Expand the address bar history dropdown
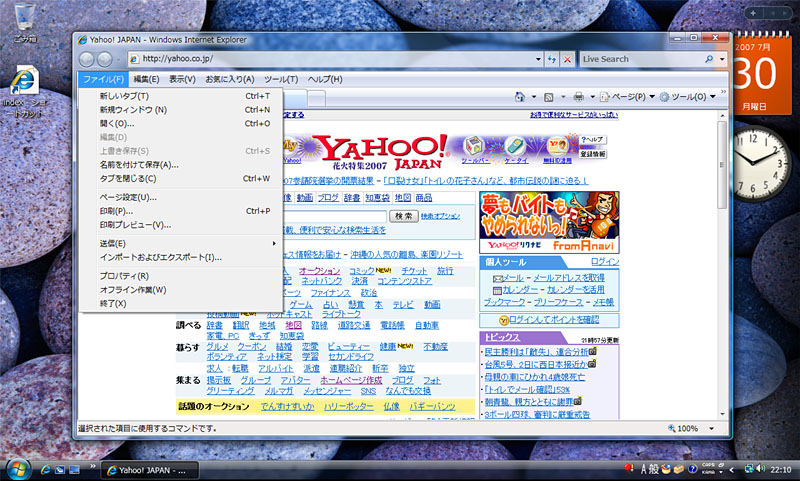The height and width of the screenshot is (481, 800). pos(538,59)
